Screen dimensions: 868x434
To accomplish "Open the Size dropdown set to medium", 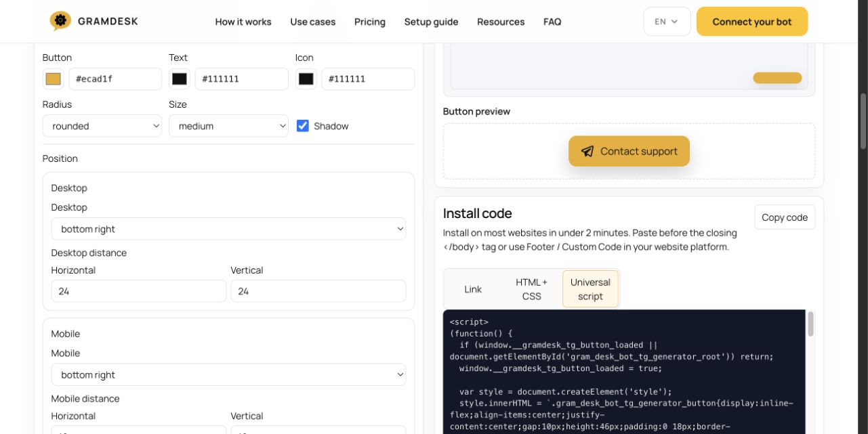I will pos(228,126).
